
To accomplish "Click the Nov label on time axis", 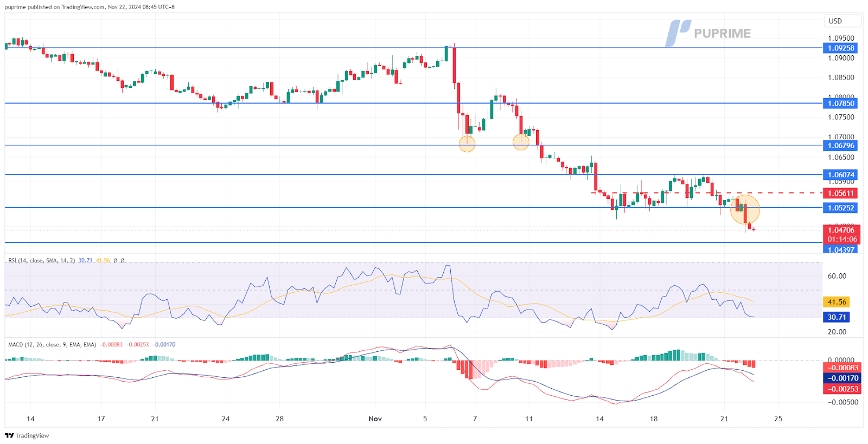I will (x=375, y=419).
